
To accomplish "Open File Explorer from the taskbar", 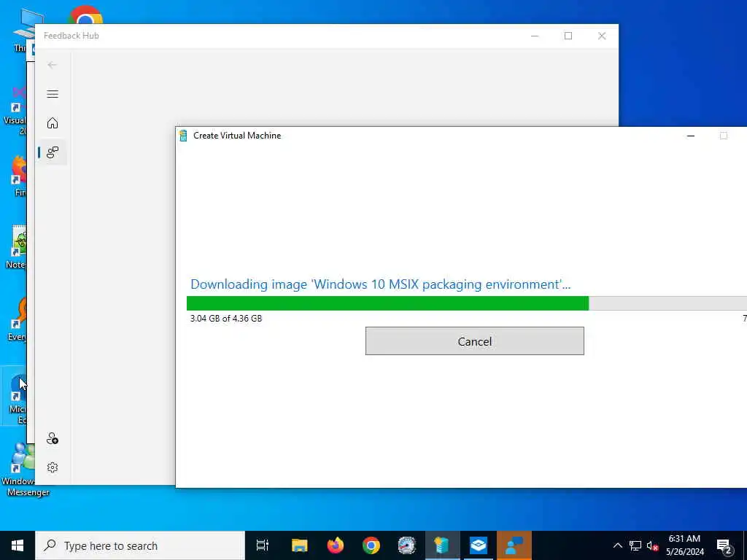I will (300, 545).
